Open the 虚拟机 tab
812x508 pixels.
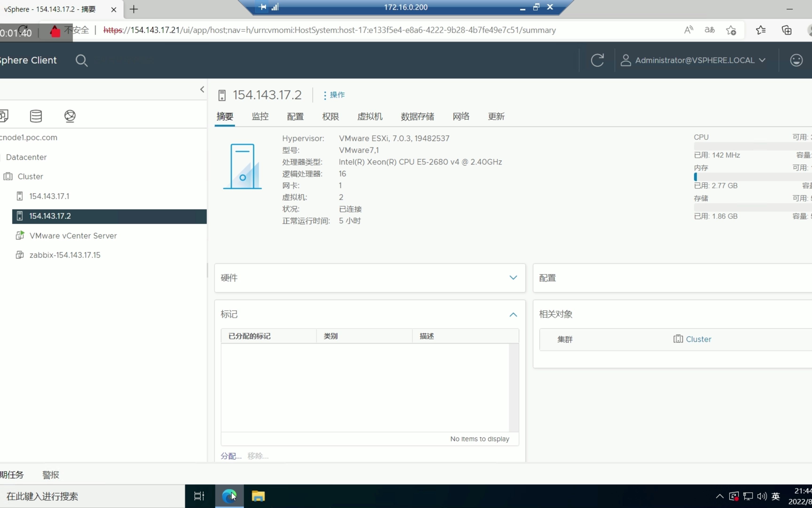(x=370, y=117)
